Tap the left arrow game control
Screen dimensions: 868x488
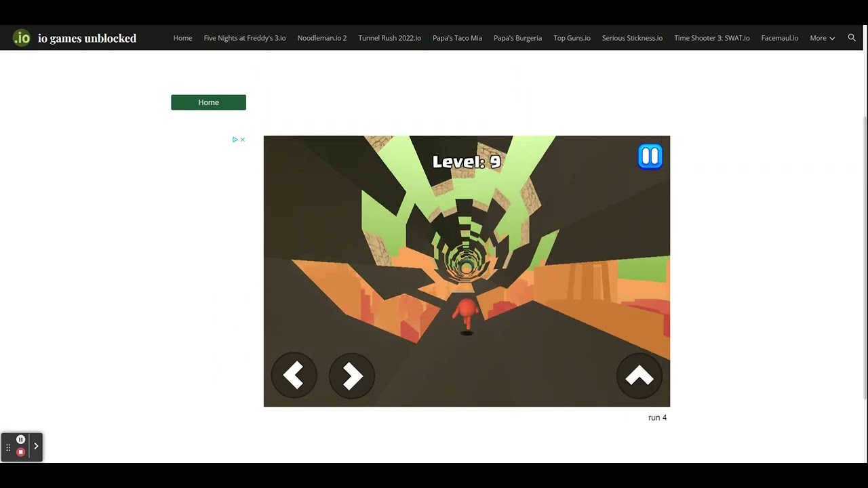(x=294, y=375)
